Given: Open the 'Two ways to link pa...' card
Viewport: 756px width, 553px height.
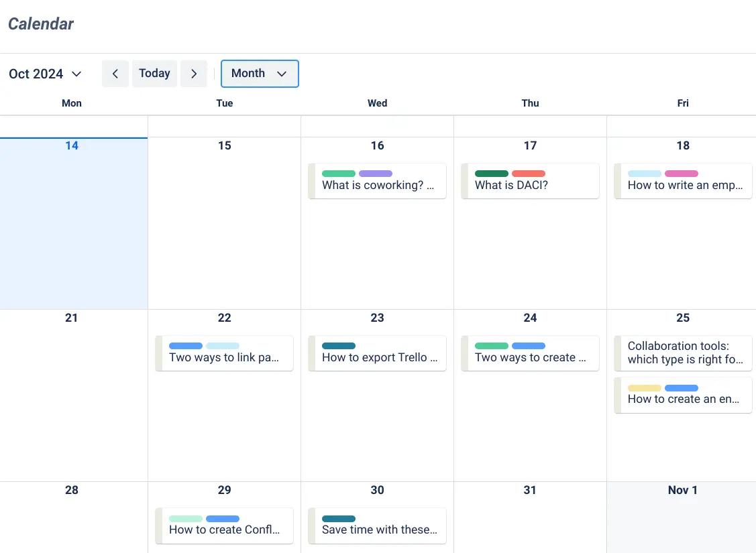Looking at the screenshot, I should 224,353.
